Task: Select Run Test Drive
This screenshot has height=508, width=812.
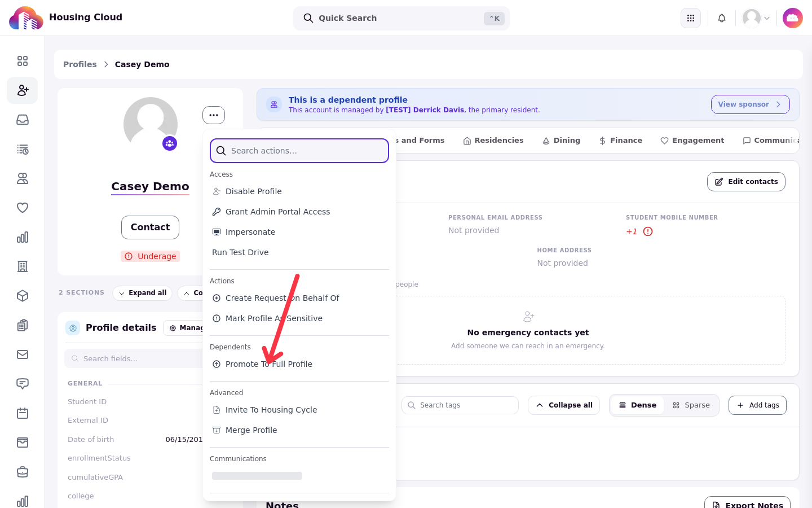Action: (x=299, y=252)
